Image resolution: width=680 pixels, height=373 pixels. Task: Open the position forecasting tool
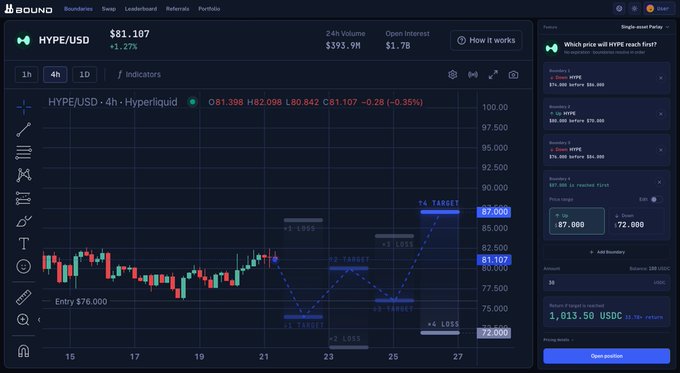point(24,198)
